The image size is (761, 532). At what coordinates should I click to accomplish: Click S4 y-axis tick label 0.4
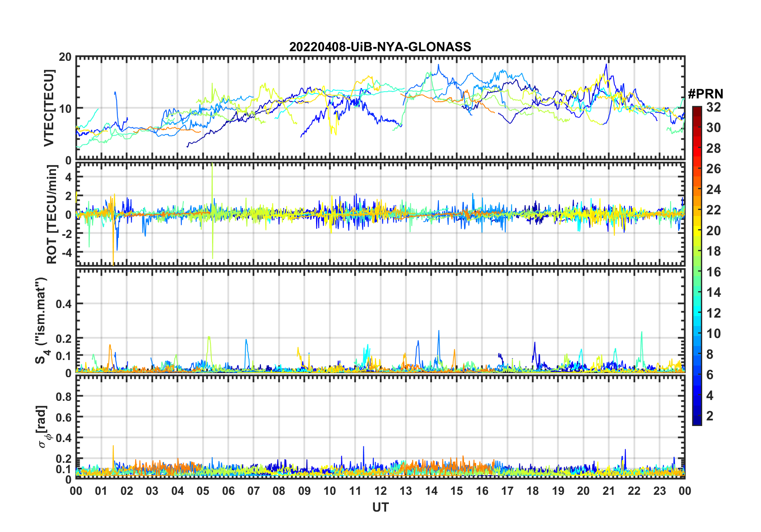coord(63,304)
